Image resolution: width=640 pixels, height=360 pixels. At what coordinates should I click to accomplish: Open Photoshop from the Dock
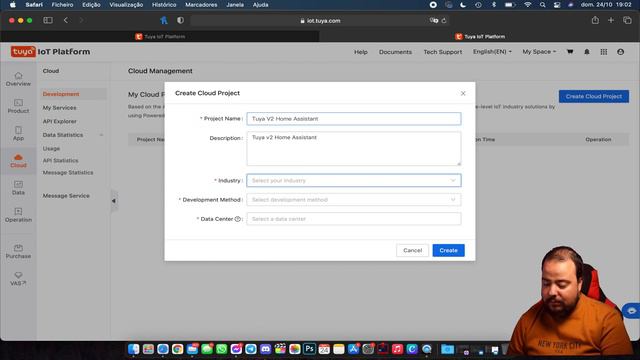click(x=309, y=349)
